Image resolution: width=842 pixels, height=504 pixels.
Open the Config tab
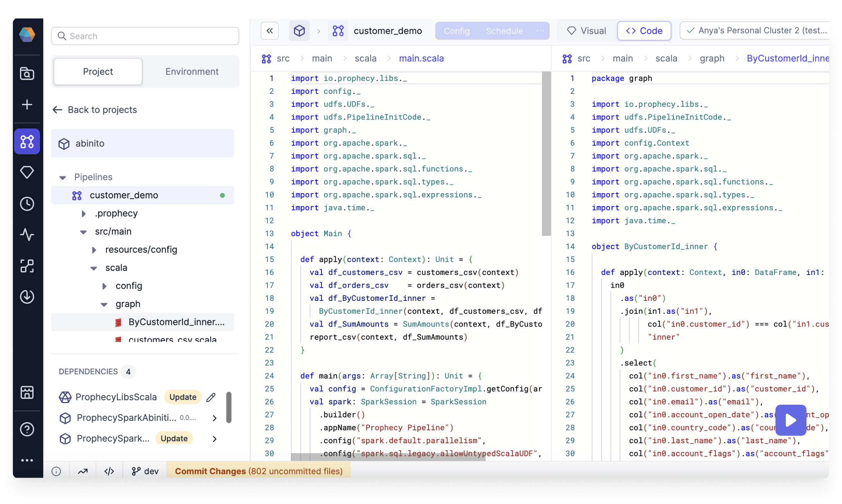coord(457,31)
